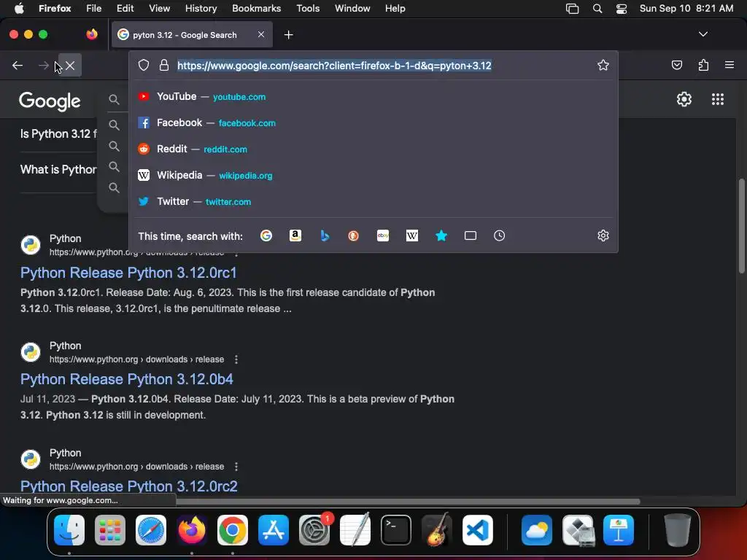The width and height of the screenshot is (747, 560).
Task: Stop loading the page with X button
Action: click(x=70, y=65)
